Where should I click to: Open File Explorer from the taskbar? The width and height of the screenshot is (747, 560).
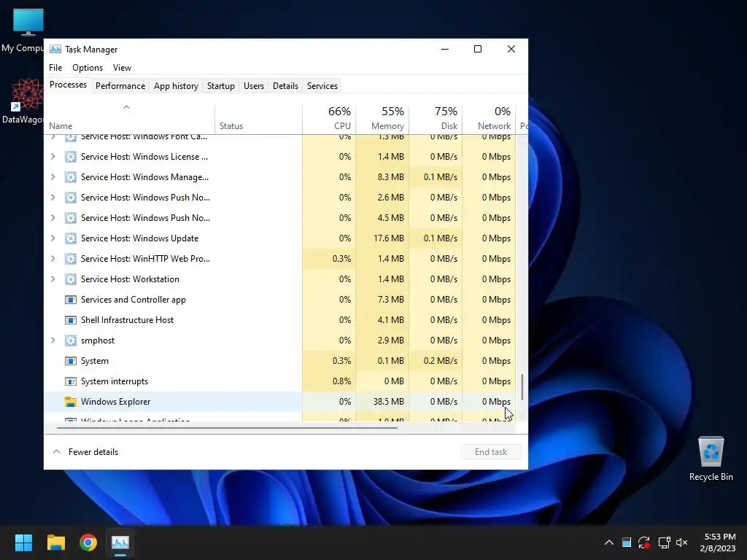55,542
